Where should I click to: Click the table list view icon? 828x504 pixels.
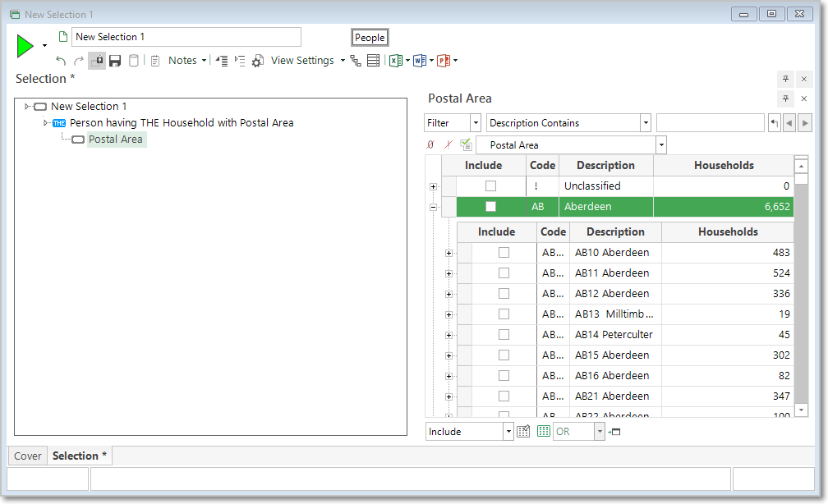coord(373,61)
